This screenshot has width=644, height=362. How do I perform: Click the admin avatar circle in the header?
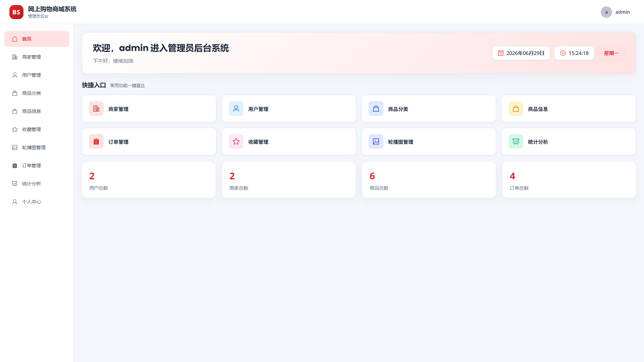[x=606, y=12]
